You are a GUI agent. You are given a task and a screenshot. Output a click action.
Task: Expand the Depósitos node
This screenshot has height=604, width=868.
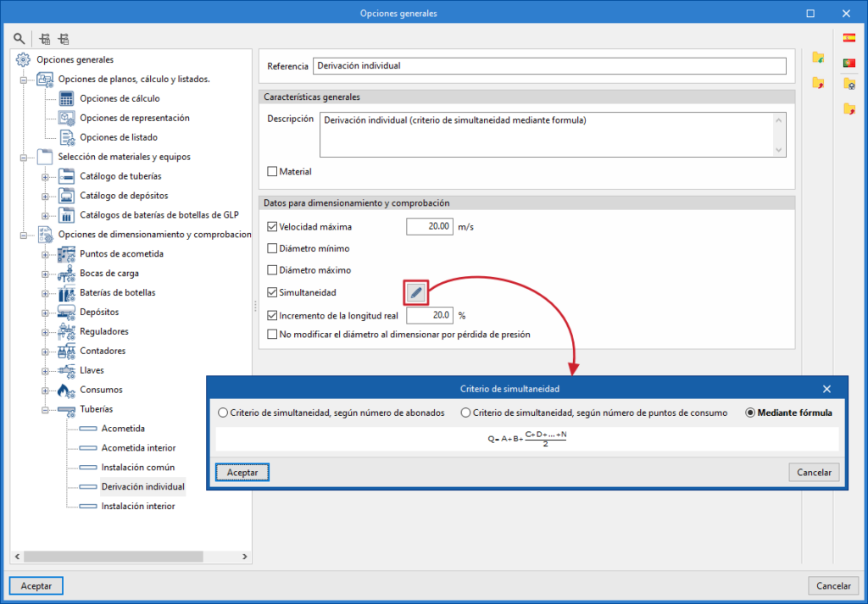point(46,313)
